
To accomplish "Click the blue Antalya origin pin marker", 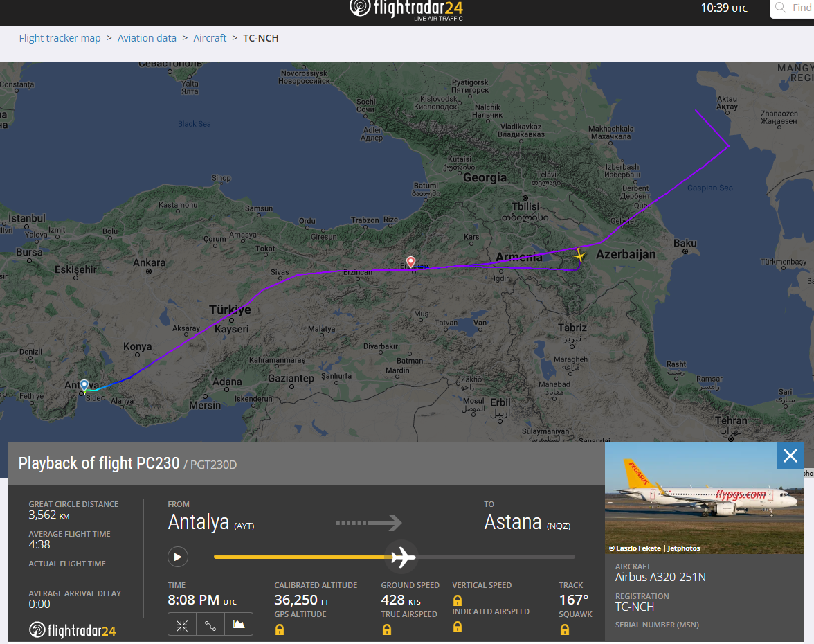I will coord(84,386).
